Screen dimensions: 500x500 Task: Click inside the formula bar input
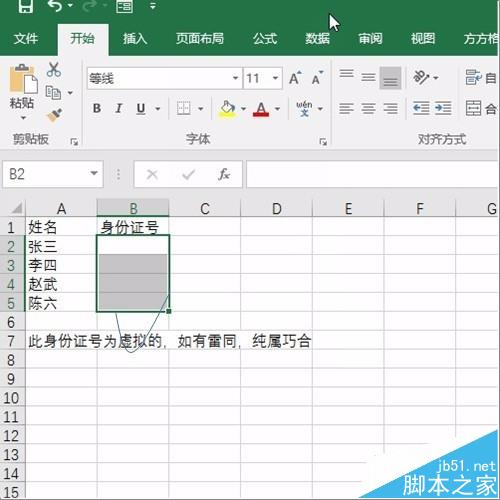372,174
